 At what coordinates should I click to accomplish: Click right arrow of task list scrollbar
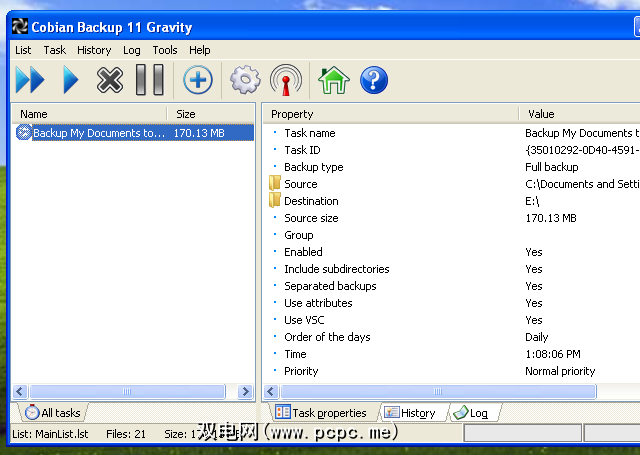[x=245, y=392]
